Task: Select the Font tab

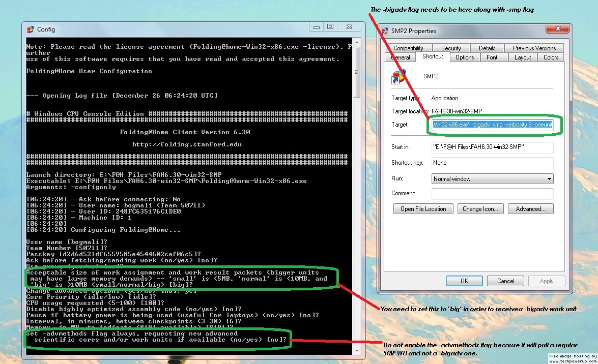Action: click(x=494, y=57)
